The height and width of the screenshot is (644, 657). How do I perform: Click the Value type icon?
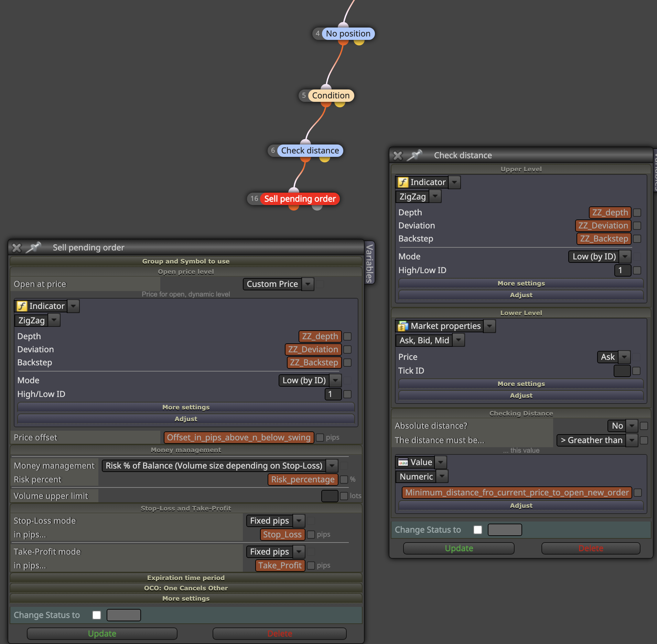point(403,462)
